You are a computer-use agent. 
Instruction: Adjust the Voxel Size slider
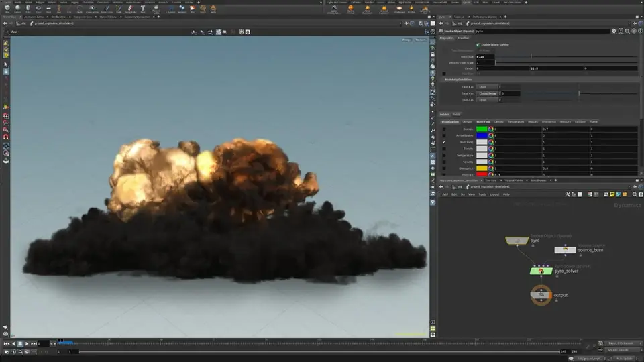click(x=567, y=56)
